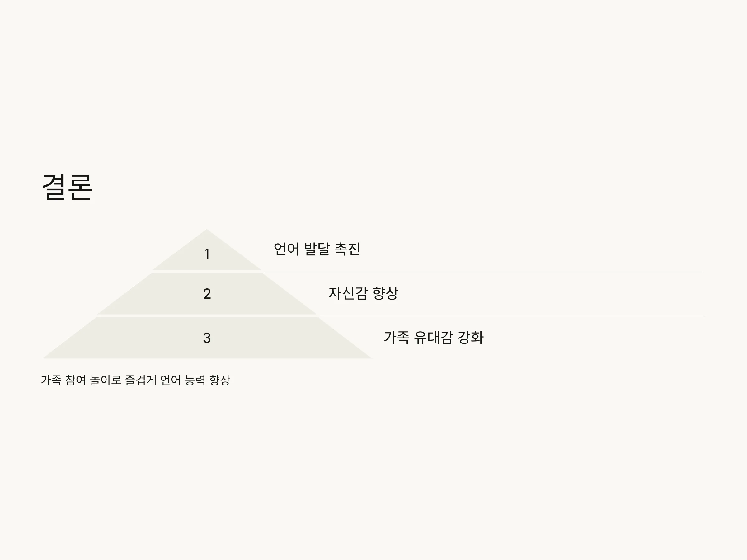The width and height of the screenshot is (747, 560).
Task: Click the divider line below "언어 발달 촉진"
Action: (x=484, y=272)
